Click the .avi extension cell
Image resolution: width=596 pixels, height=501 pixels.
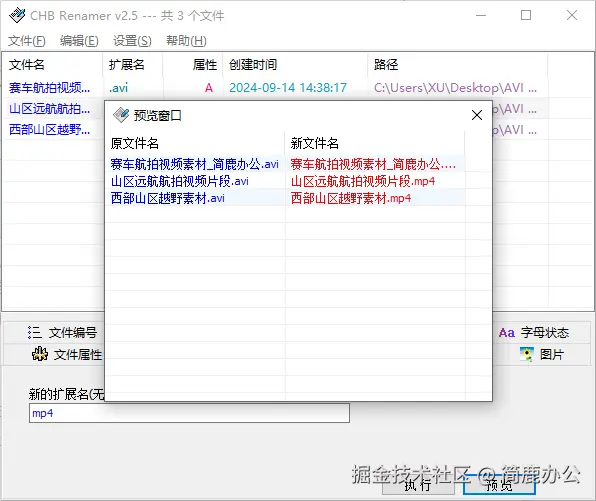[x=119, y=88]
